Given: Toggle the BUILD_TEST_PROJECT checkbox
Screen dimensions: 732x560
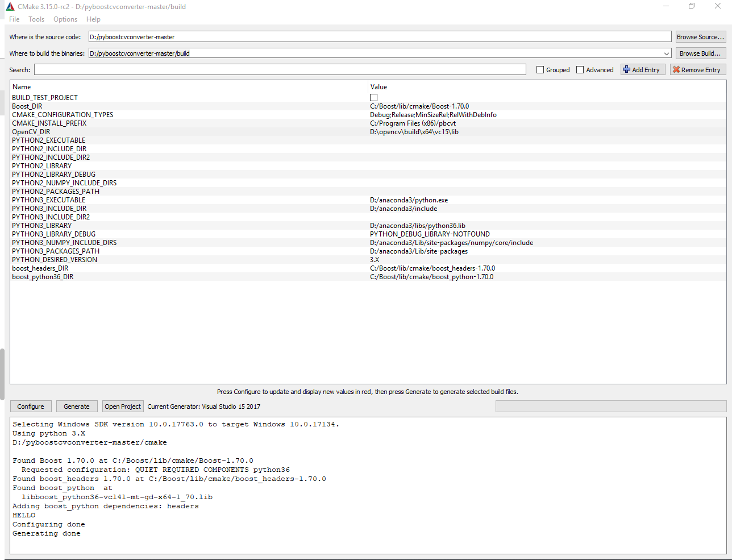Looking at the screenshot, I should pos(374,98).
